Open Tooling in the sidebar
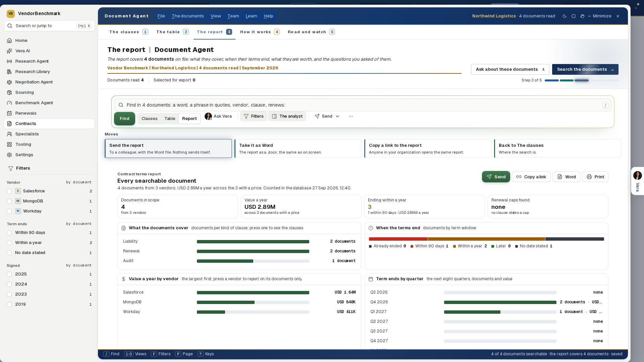The image size is (644, 362). click(x=49, y=144)
